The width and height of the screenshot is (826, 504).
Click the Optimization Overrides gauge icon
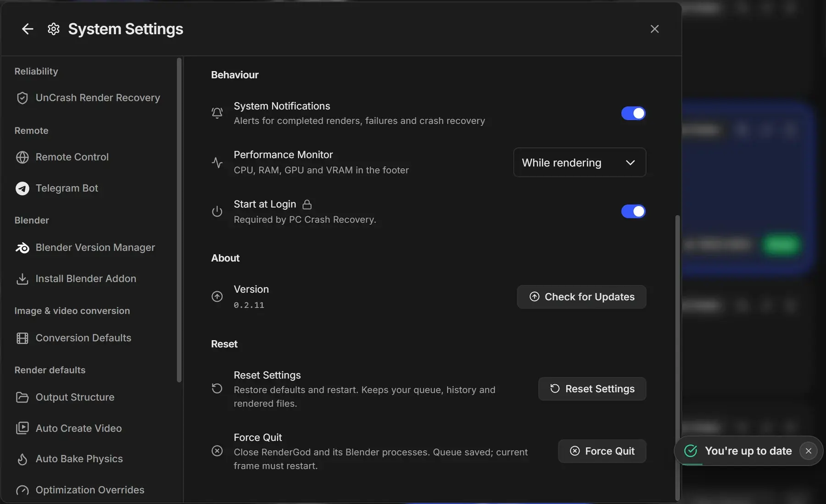22,490
